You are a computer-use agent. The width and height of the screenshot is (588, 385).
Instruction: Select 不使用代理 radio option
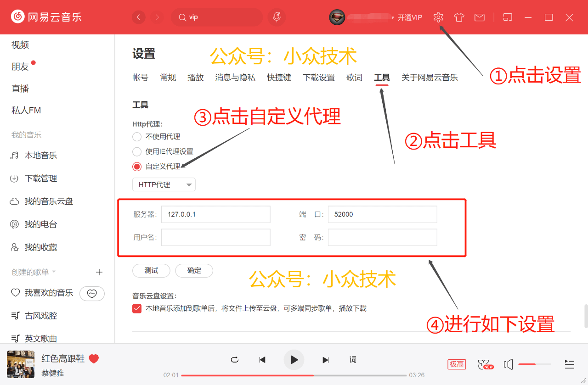(137, 136)
